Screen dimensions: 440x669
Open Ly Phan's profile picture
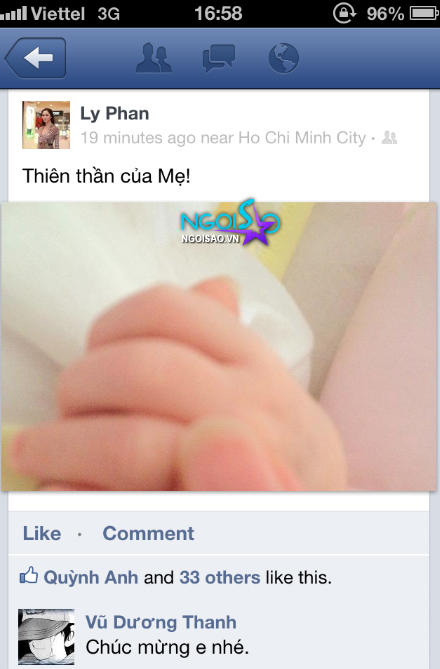46,125
